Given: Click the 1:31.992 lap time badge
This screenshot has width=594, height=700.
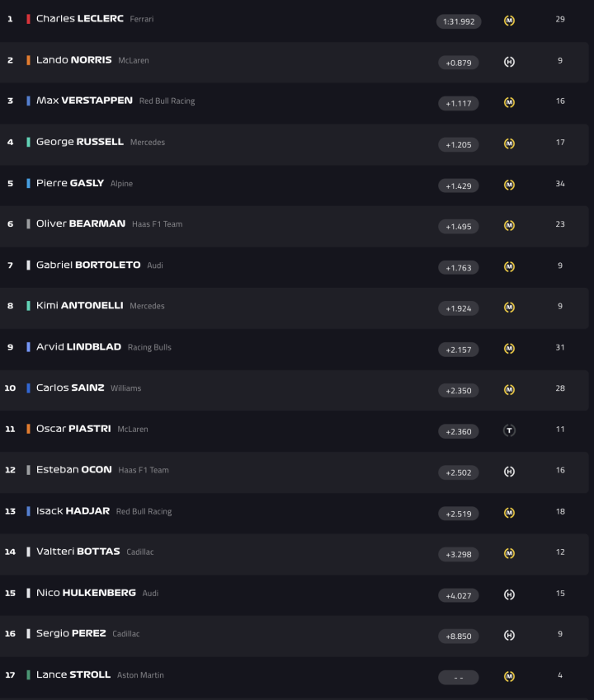Looking at the screenshot, I should [459, 21].
